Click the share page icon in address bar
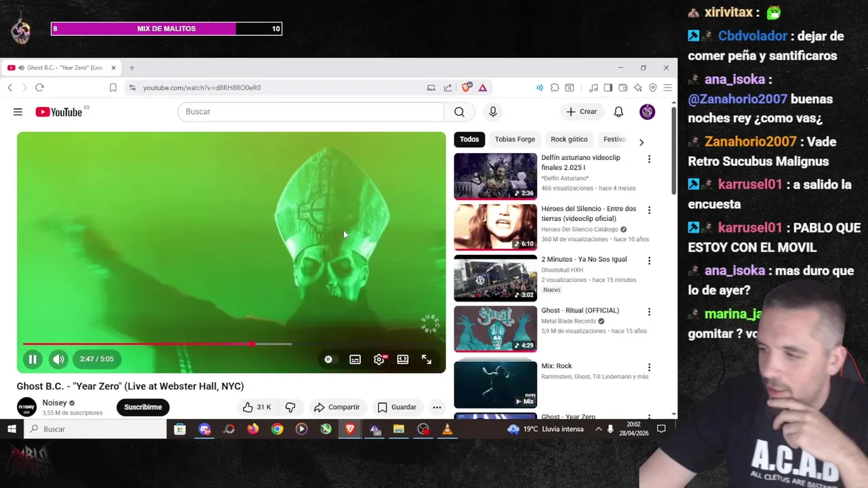This screenshot has width=868, height=488. [x=448, y=87]
